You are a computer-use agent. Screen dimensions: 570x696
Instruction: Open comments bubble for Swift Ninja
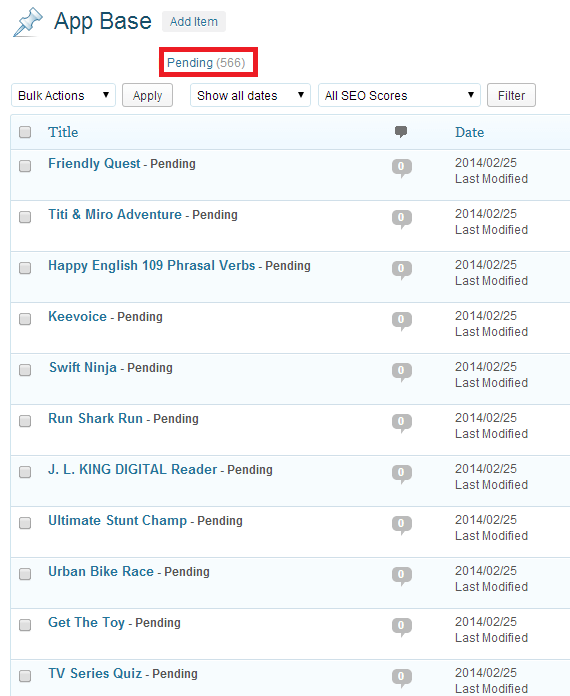[402, 372]
